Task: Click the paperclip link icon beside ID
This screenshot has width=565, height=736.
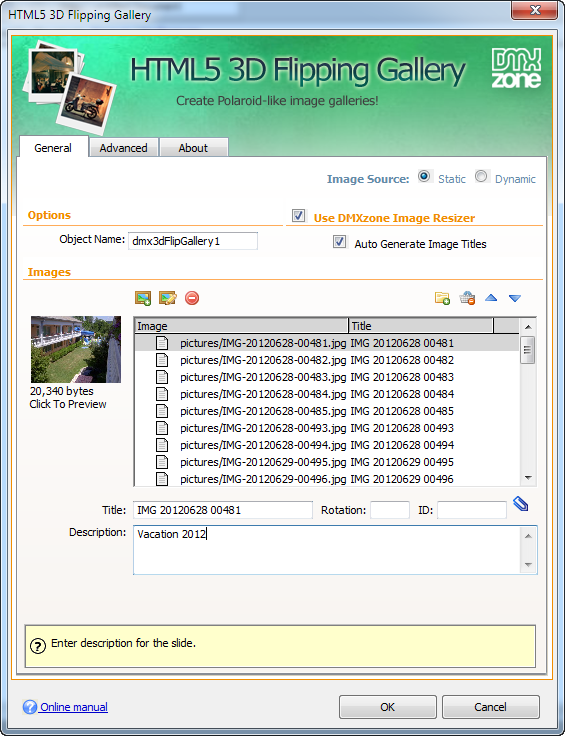Action: (521, 504)
